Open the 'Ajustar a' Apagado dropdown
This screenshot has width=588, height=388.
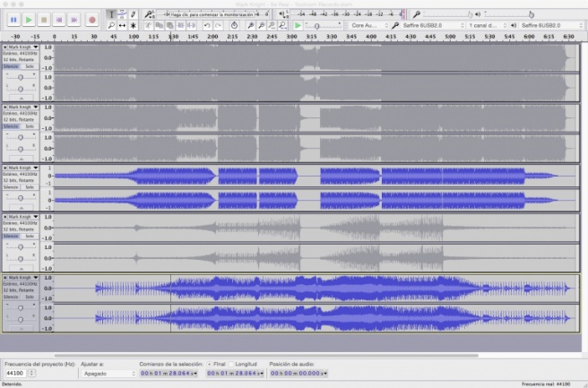click(108, 374)
